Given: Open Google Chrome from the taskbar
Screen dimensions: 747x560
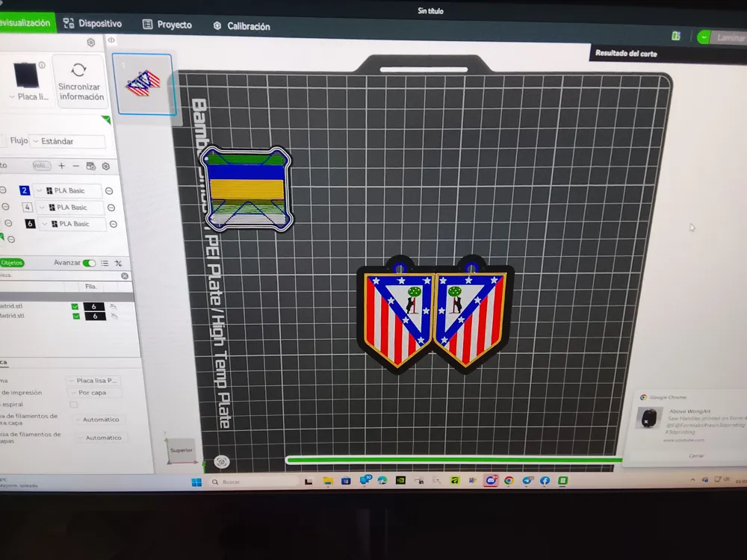Looking at the screenshot, I should (509, 480).
